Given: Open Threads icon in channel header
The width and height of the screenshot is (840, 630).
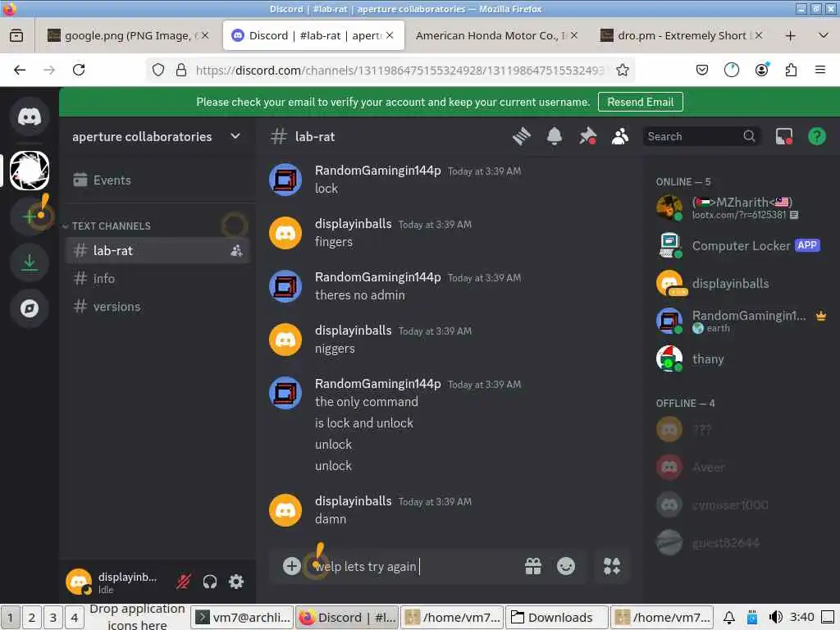Looking at the screenshot, I should point(521,137).
